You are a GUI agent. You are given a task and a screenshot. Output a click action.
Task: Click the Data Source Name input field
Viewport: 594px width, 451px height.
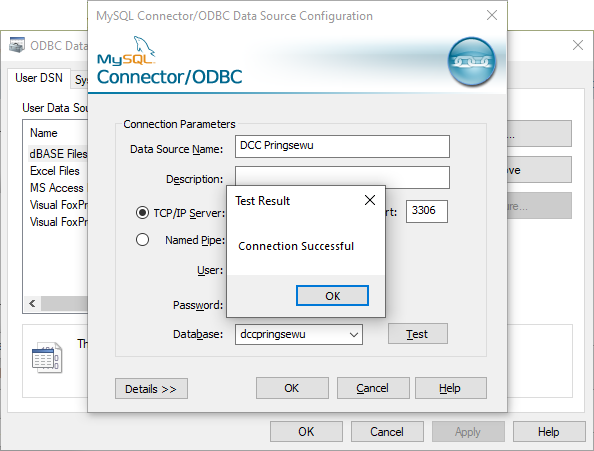(x=342, y=146)
